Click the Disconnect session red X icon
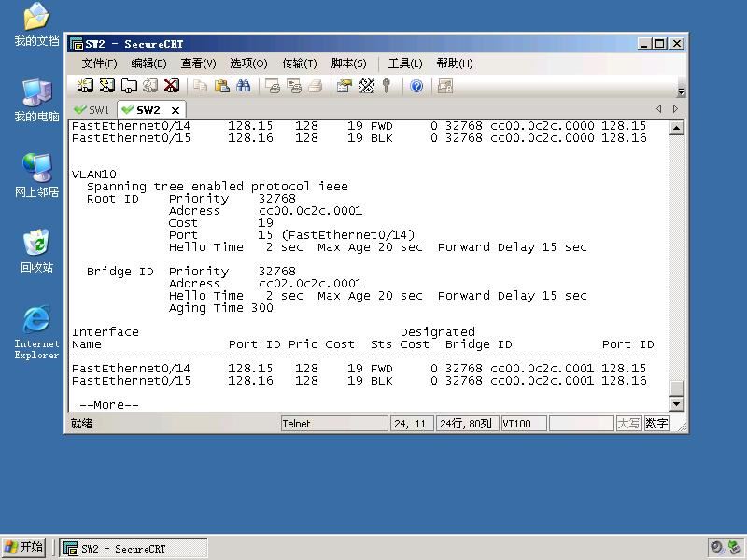 (x=172, y=86)
